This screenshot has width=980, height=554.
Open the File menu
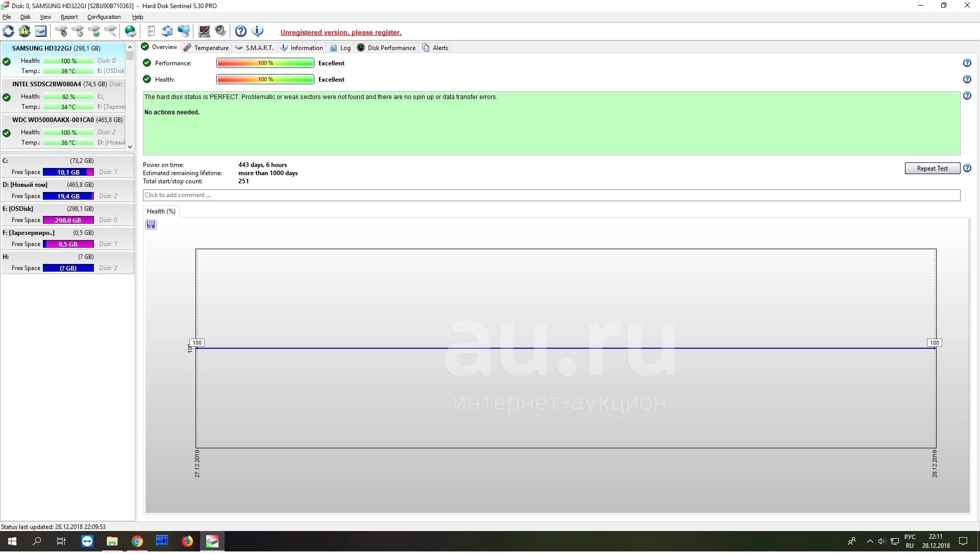[7, 17]
